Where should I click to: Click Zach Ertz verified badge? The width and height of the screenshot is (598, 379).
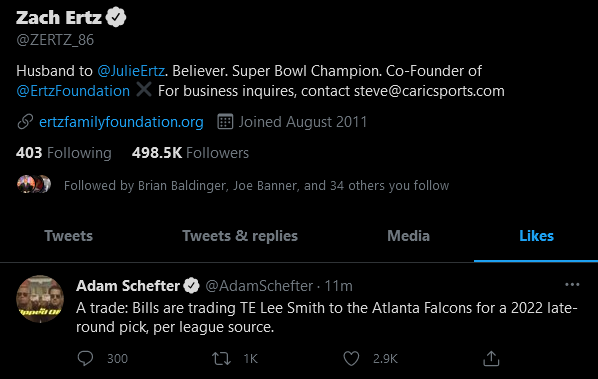tap(116, 18)
